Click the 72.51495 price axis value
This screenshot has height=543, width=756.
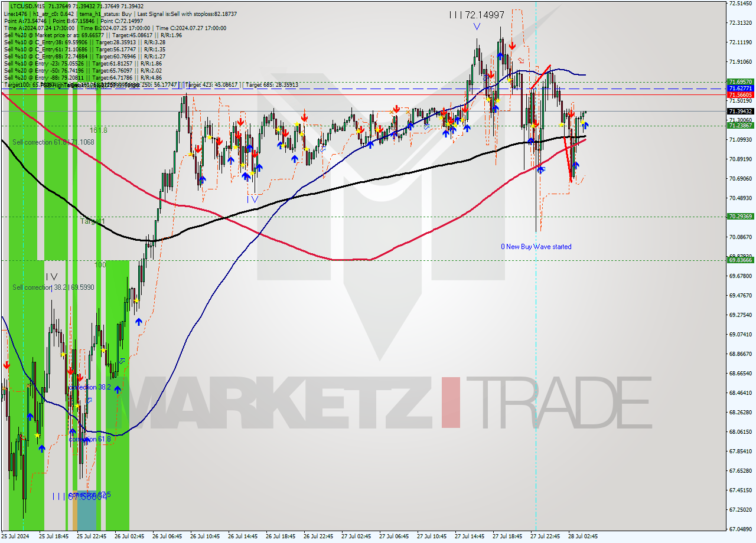coord(740,4)
